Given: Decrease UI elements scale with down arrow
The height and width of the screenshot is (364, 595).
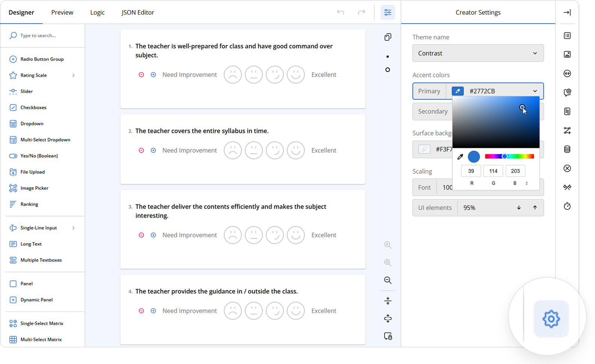Looking at the screenshot, I should [519, 208].
